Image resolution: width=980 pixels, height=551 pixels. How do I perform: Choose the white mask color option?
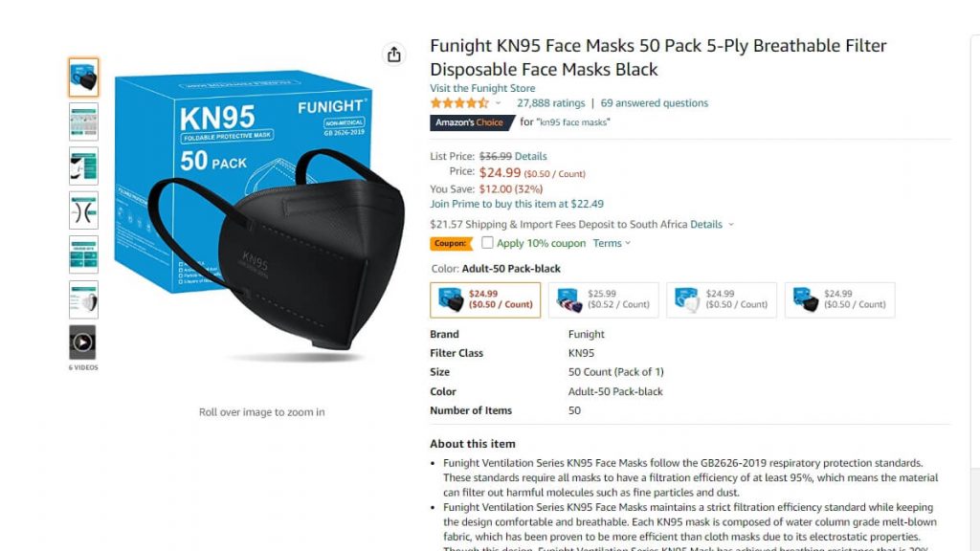721,299
